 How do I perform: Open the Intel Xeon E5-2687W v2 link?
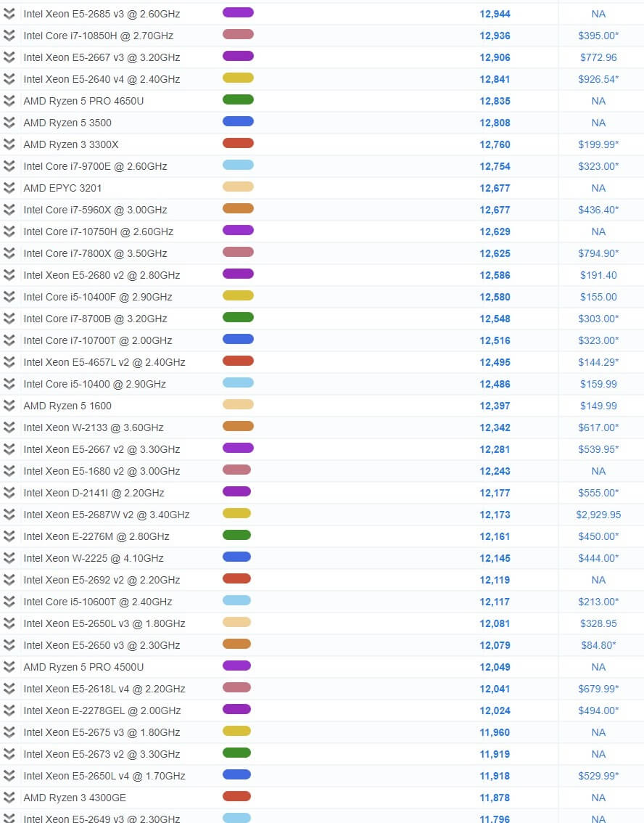pyautogui.click(x=107, y=515)
